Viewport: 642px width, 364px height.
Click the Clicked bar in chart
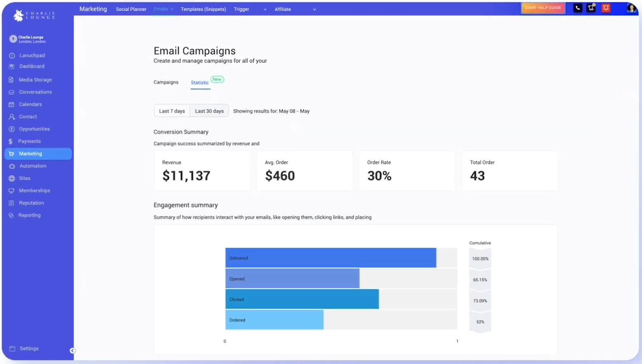[302, 299]
